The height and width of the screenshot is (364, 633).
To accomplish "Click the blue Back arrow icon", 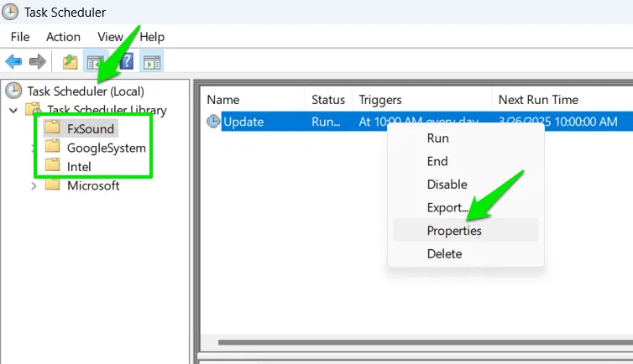I will pos(13,62).
